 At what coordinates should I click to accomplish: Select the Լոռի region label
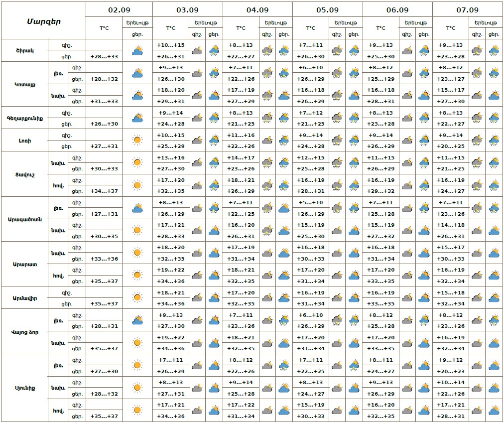coord(25,141)
